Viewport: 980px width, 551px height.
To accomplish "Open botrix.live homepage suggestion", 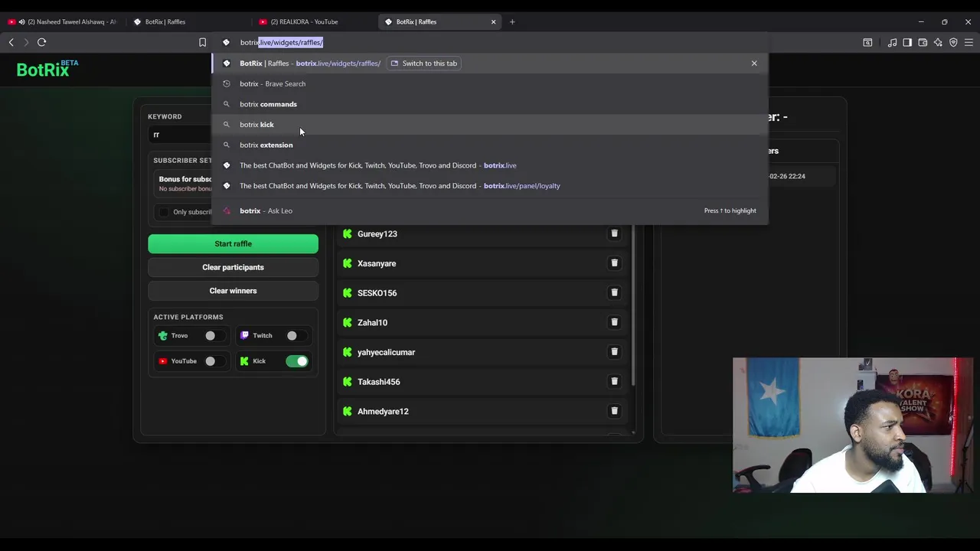I will 490,165.
